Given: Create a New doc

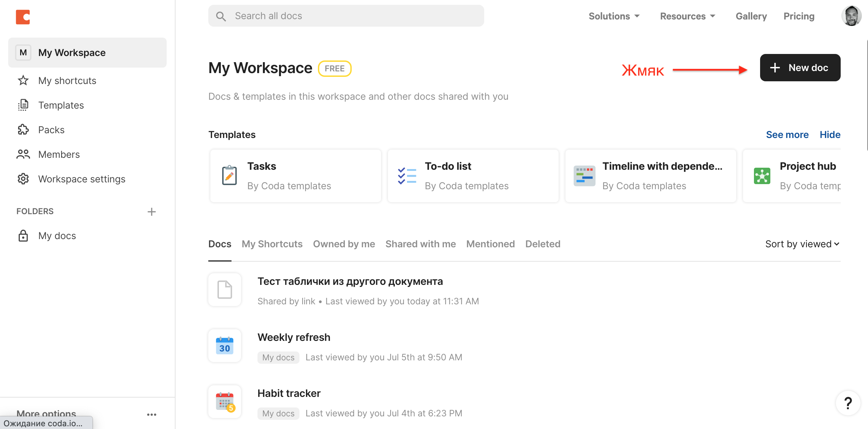Looking at the screenshot, I should (800, 68).
